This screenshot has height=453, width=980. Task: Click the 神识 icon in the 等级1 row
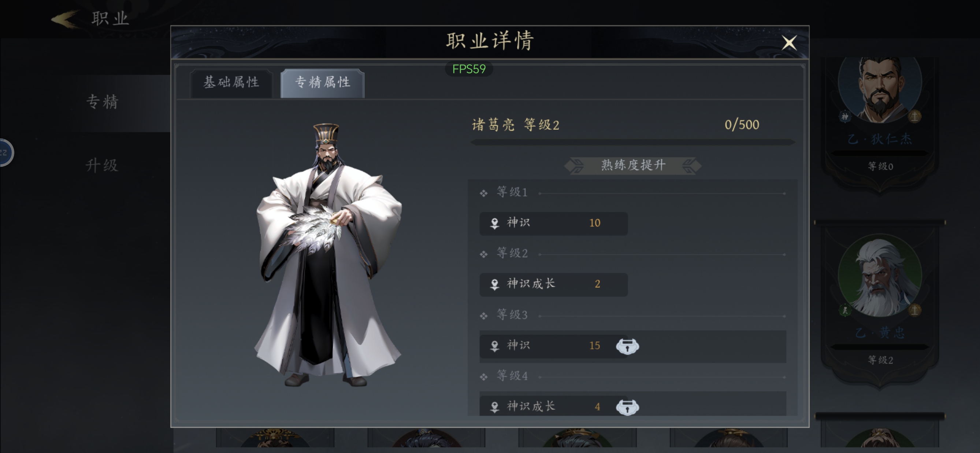(494, 223)
